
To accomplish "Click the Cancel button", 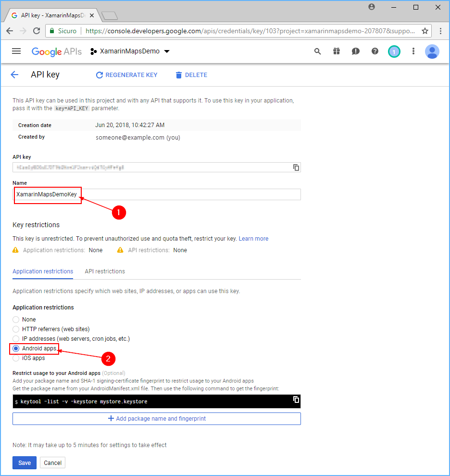I will 53,463.
